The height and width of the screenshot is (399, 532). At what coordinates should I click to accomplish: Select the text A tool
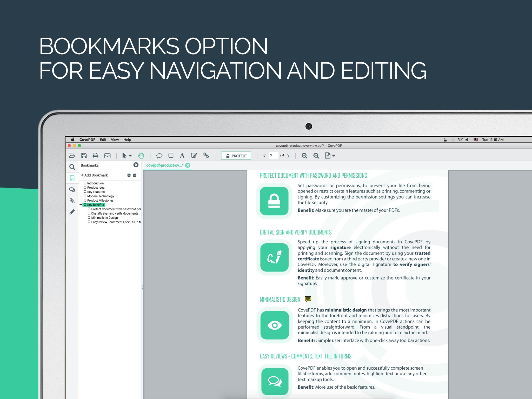point(182,156)
